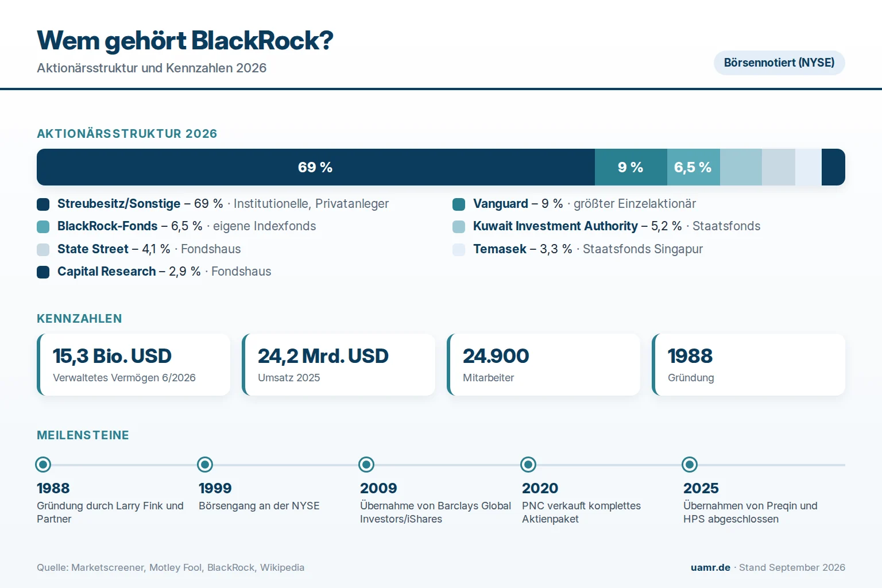Click 'Institutionelle, Privatanleger' description

pos(311,204)
